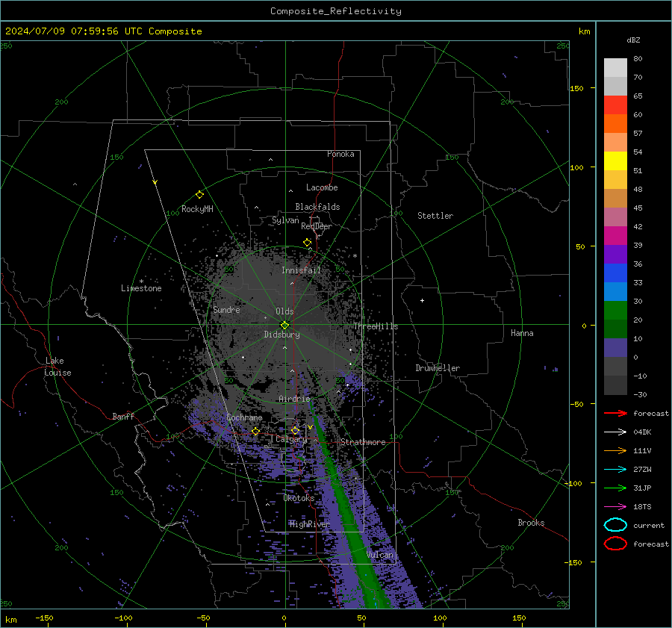Click the Limestone map label
Image resolution: width=672 pixels, height=628 pixels.
tap(141, 288)
